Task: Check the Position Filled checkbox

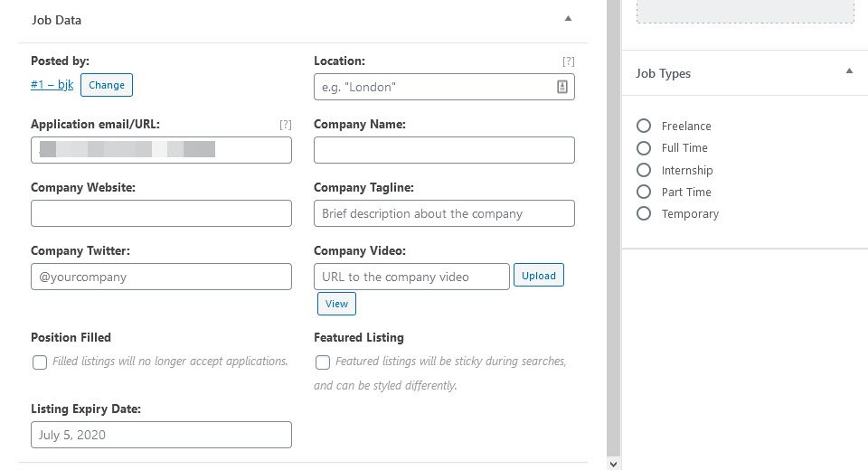Action: click(39, 362)
